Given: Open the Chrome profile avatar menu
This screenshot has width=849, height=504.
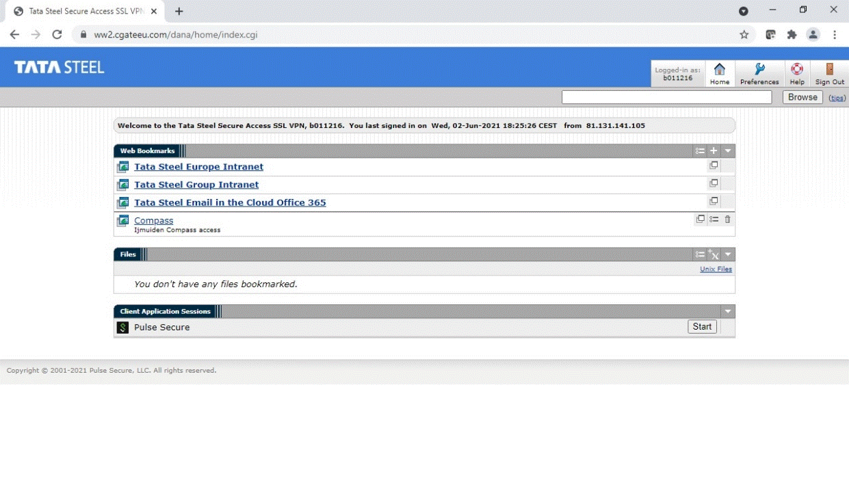Looking at the screenshot, I should (813, 34).
